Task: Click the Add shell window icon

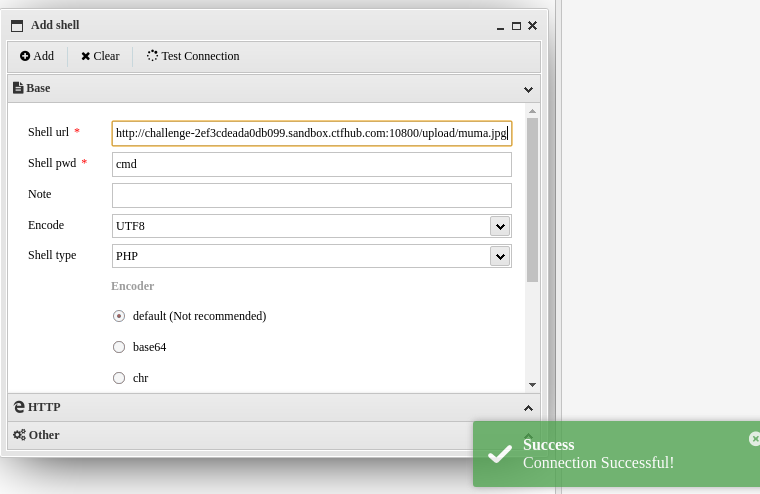Action: (17, 26)
